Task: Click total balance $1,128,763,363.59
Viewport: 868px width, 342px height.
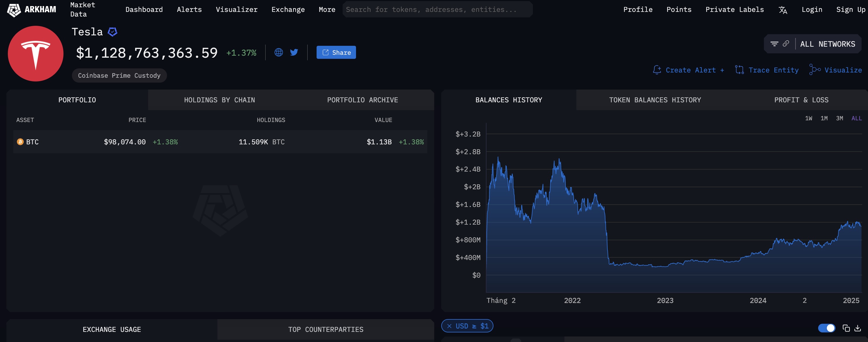Action: click(147, 52)
